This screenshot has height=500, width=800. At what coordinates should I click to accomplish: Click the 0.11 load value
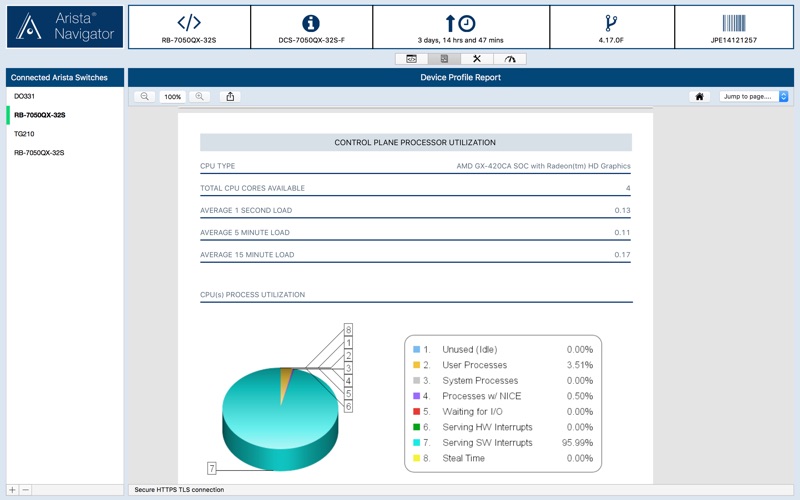tap(622, 233)
